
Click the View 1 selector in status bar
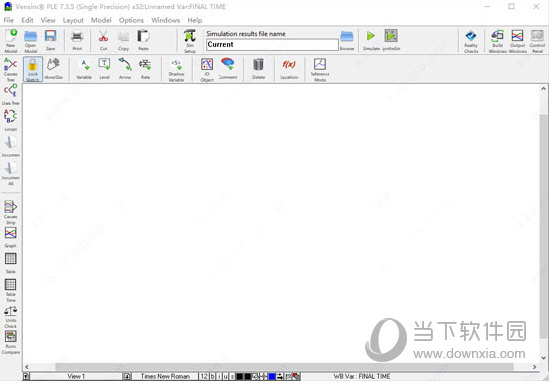pyautogui.click(x=76, y=376)
